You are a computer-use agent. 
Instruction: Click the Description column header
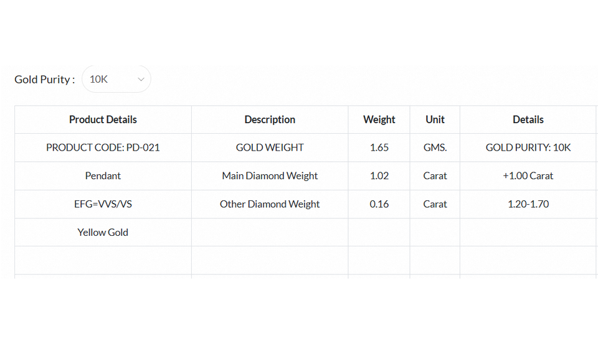point(270,119)
